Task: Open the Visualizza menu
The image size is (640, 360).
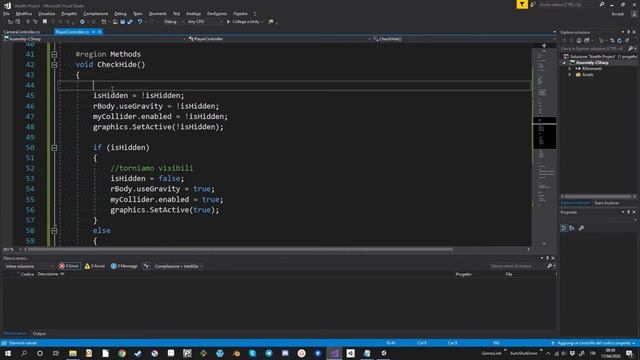Action: coord(47,13)
